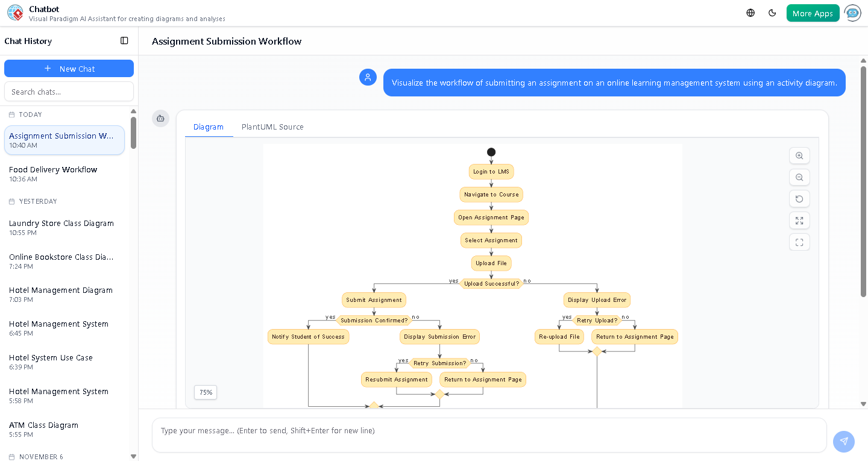Screen dimensions: 868x461
Task: Fit the diagram to the screen
Action: [799, 221]
